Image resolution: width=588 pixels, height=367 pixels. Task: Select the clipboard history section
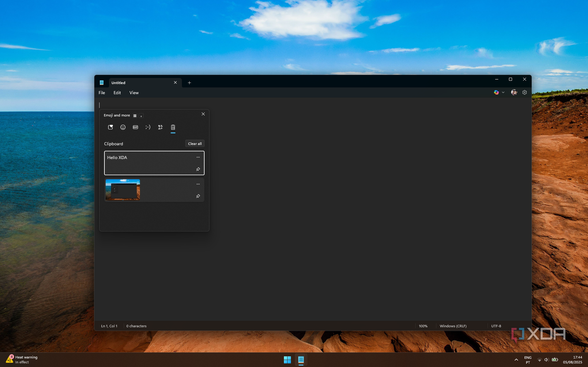point(174,127)
